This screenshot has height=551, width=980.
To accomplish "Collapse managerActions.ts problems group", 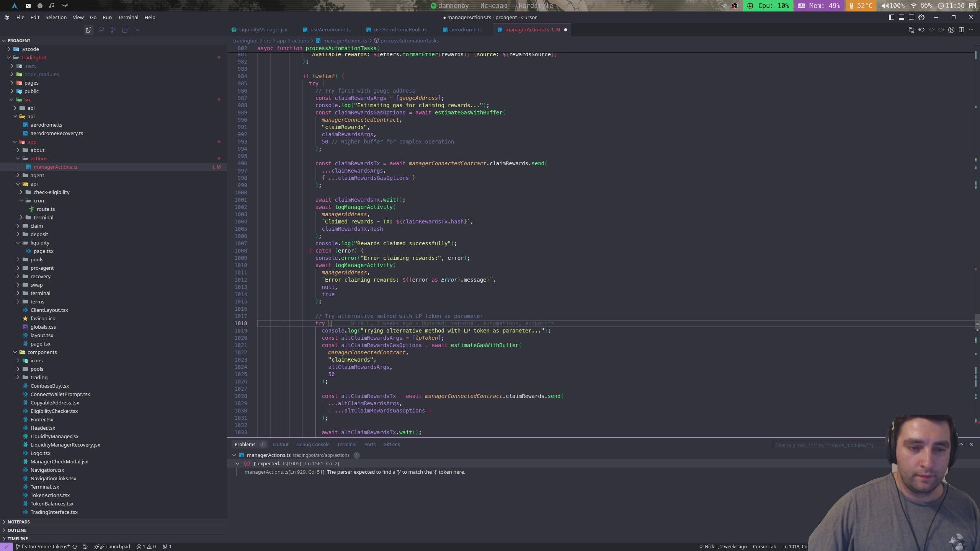I will 234,455.
